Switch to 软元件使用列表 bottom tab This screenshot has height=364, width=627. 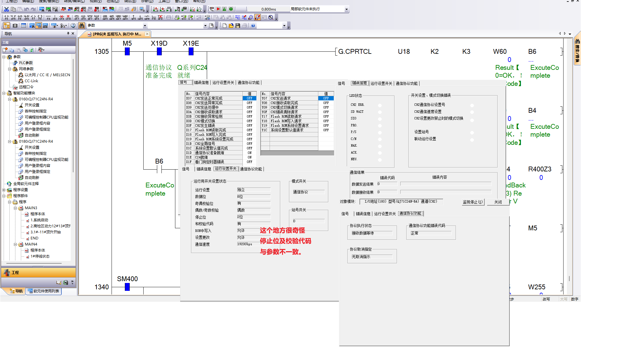point(44,291)
